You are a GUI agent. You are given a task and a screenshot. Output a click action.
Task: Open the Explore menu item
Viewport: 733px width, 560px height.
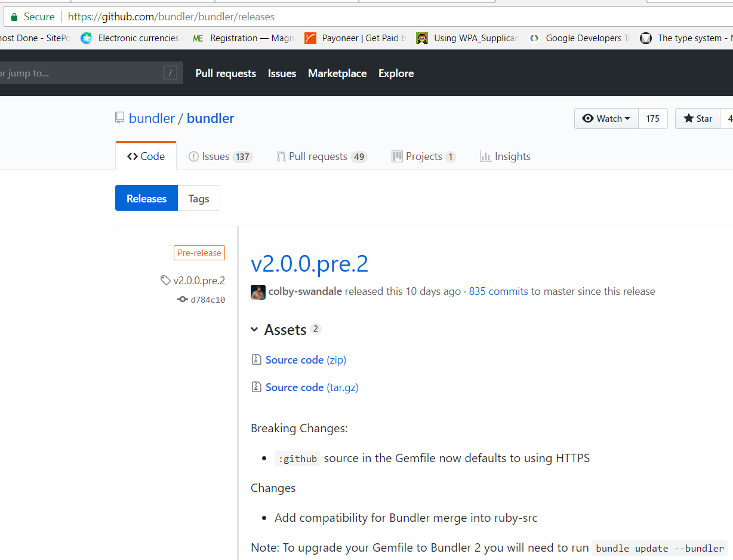(396, 73)
